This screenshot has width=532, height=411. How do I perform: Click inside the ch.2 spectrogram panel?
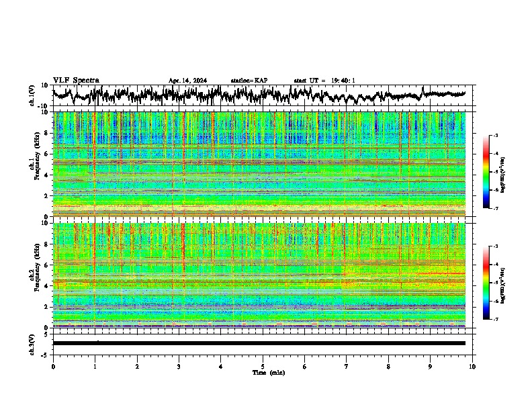(x=259, y=275)
